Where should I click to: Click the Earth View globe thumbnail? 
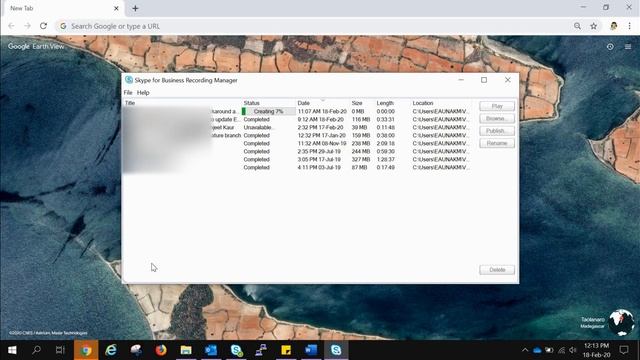(x=621, y=322)
